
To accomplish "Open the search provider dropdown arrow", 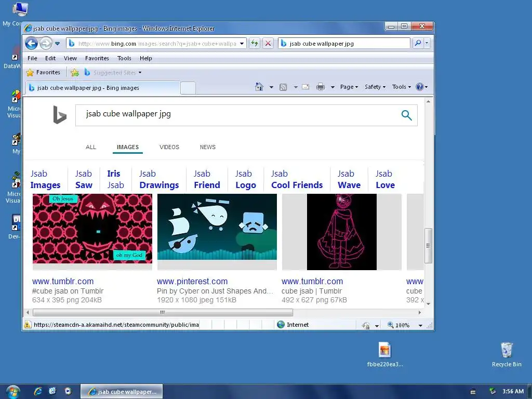I will [427, 43].
